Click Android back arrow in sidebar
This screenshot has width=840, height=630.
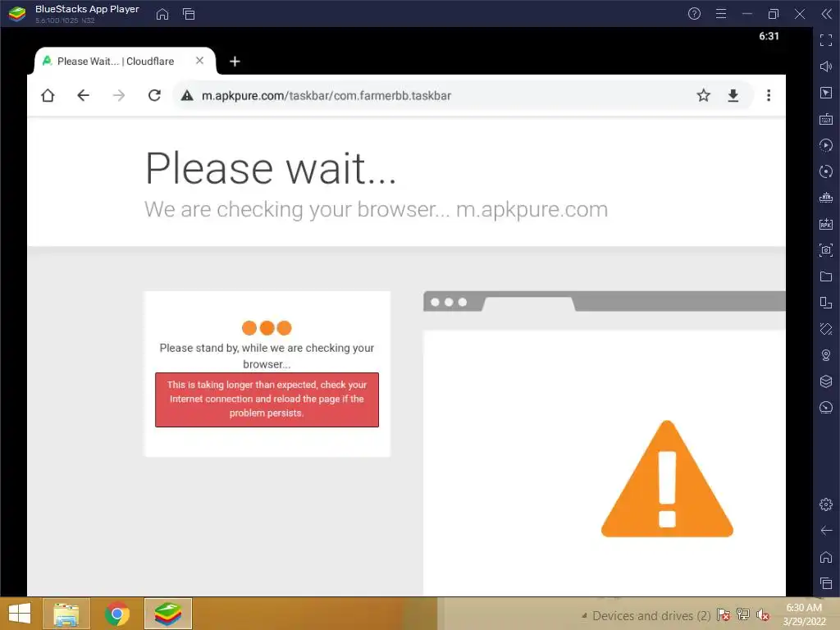tap(826, 531)
